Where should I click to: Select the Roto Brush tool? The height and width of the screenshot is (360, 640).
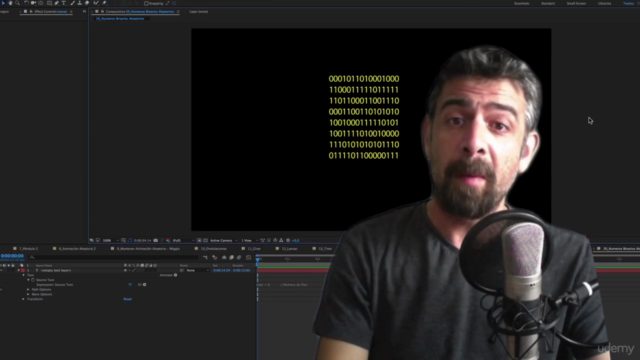(96, 3)
